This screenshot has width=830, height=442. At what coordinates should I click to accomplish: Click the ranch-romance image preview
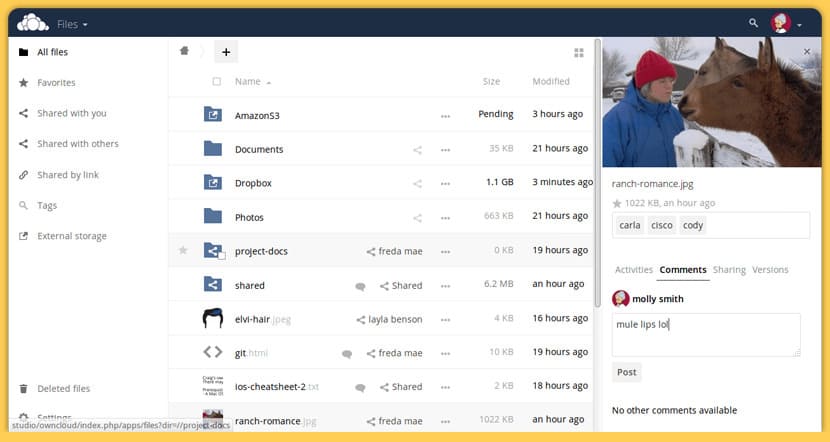[x=711, y=102]
